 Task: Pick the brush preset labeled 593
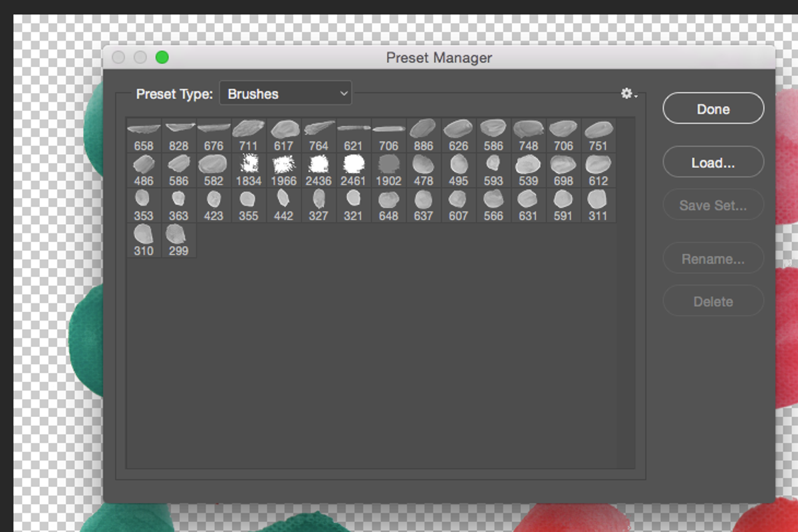point(493,171)
